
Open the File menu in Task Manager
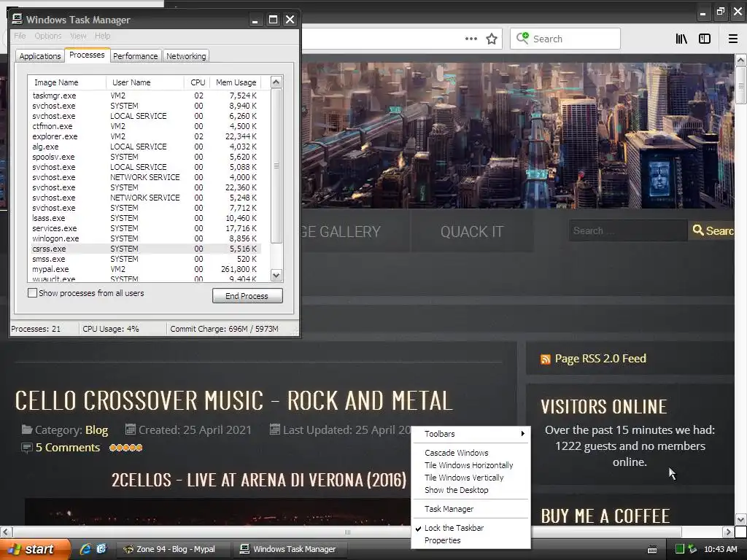(x=20, y=36)
